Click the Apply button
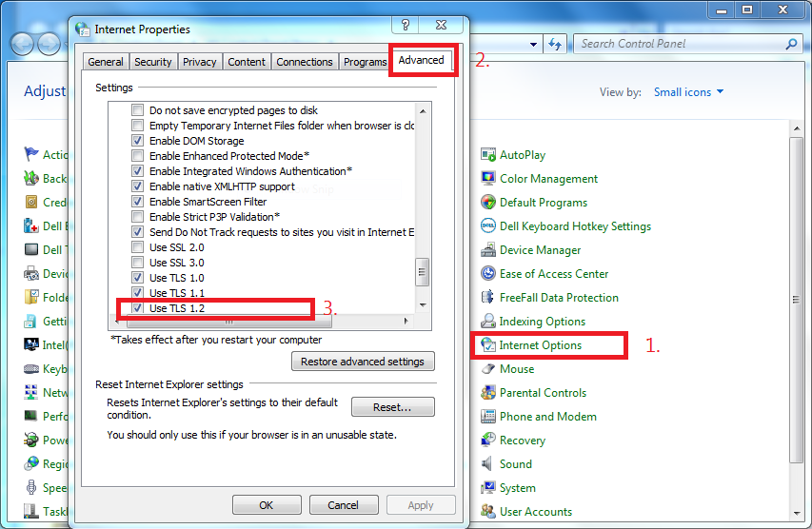This screenshot has width=812, height=529. tap(421, 504)
